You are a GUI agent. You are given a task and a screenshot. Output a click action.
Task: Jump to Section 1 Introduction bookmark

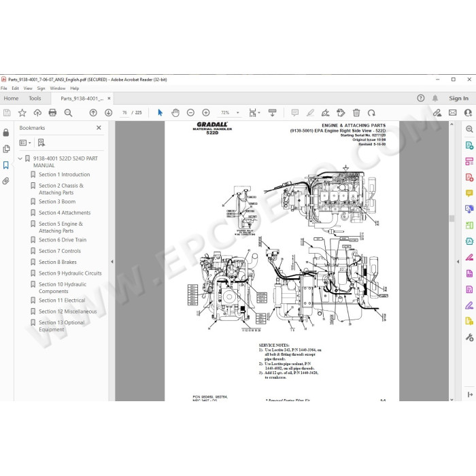click(x=65, y=175)
